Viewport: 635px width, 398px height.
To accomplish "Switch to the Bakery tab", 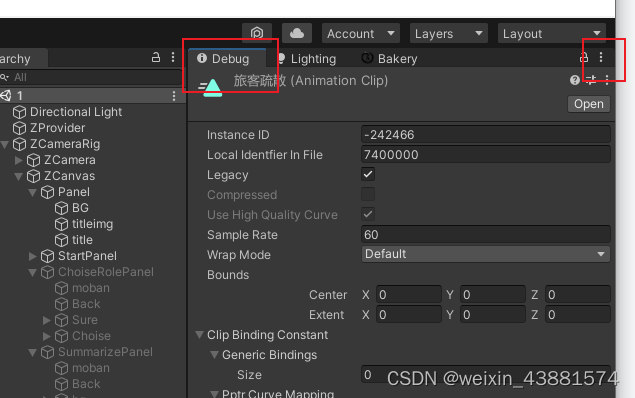I will tap(390, 59).
